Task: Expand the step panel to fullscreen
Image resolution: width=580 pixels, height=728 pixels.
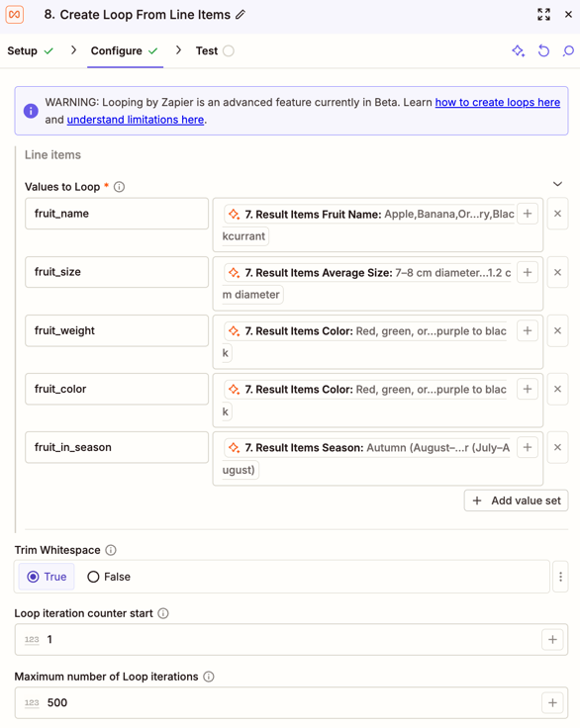Action: [543, 15]
